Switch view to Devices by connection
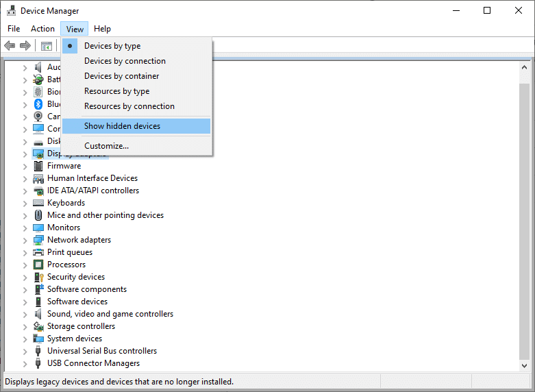This screenshot has width=535, height=392. pos(125,61)
